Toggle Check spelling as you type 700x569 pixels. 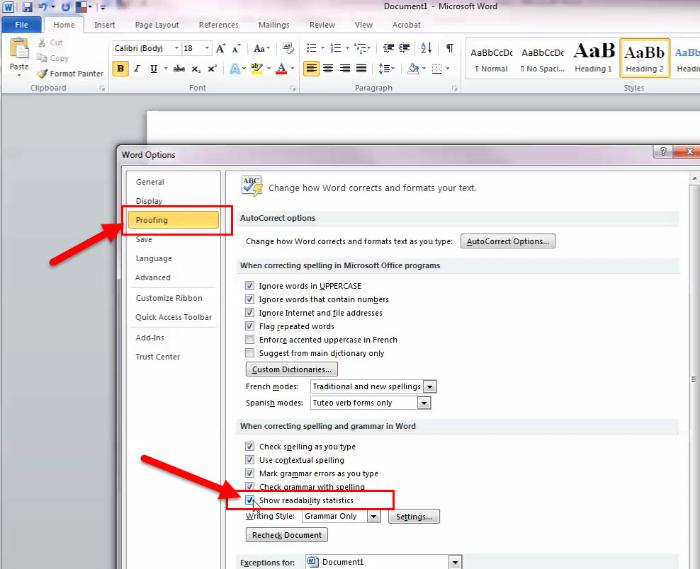250,446
